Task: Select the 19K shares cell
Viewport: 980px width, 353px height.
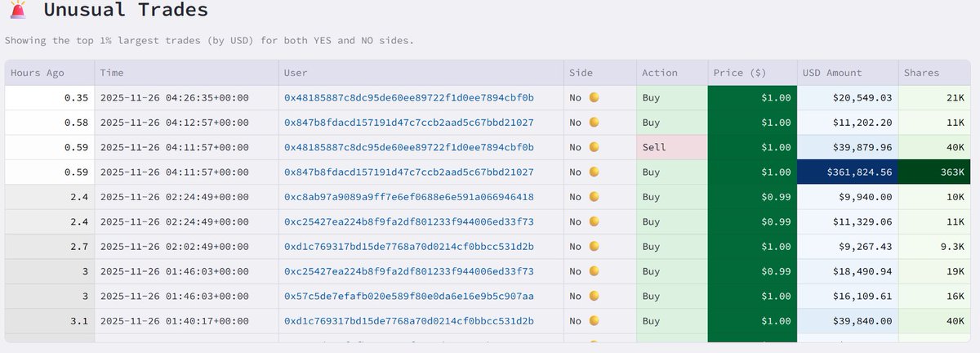Action: coord(937,271)
